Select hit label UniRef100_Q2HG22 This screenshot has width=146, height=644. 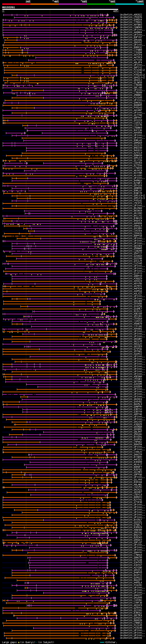(x=131, y=578)
